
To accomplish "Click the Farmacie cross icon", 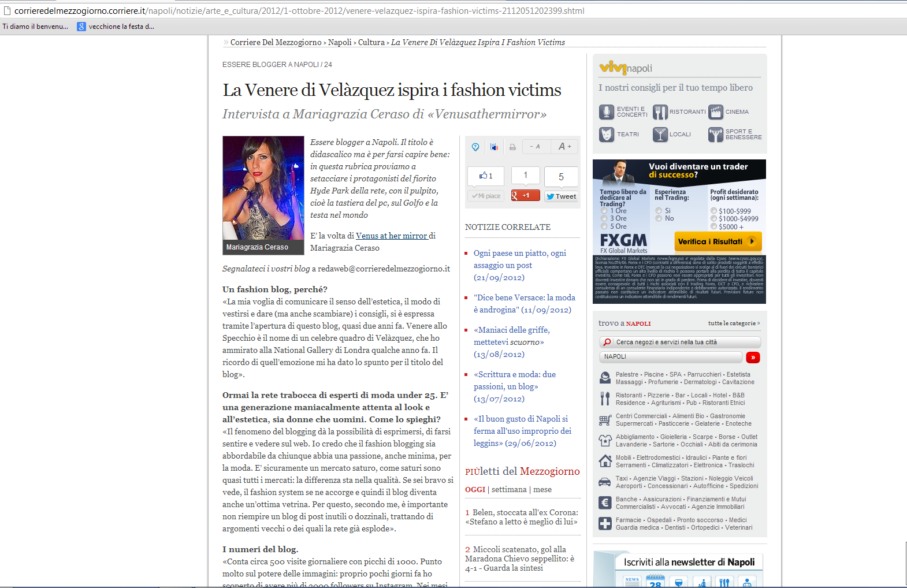I will pyautogui.click(x=605, y=524).
